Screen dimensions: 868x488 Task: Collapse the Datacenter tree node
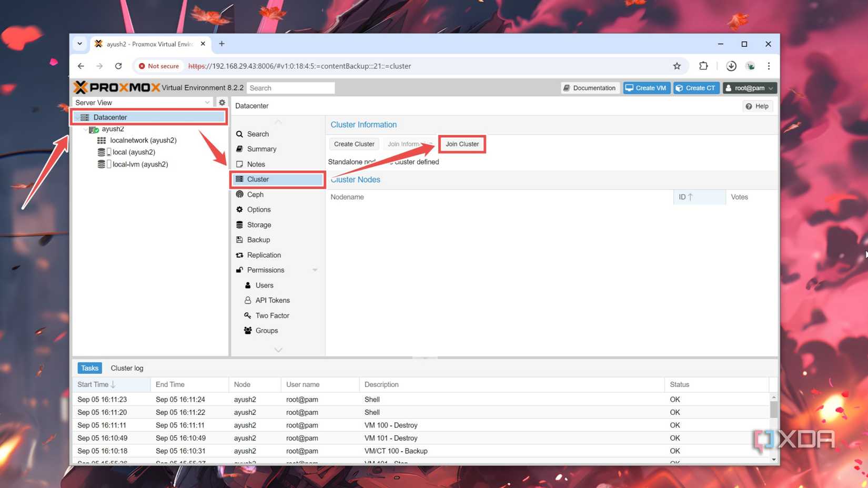[x=77, y=117]
